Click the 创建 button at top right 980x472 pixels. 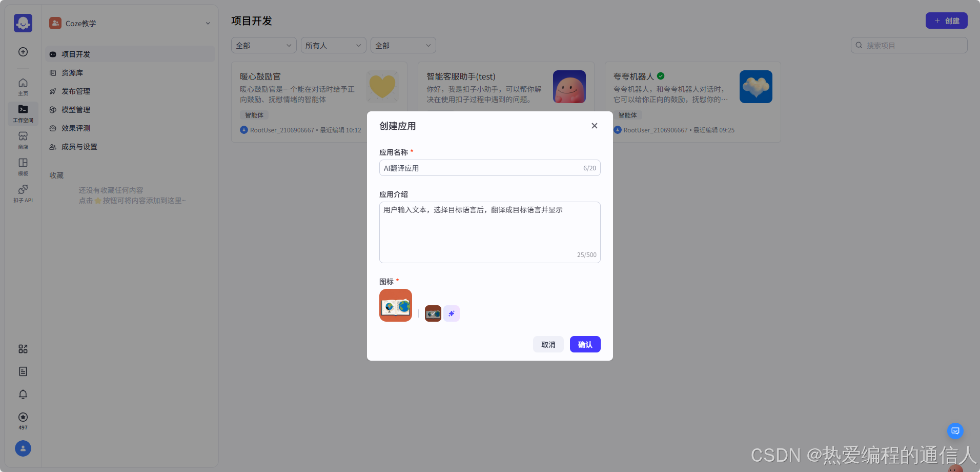pos(947,21)
